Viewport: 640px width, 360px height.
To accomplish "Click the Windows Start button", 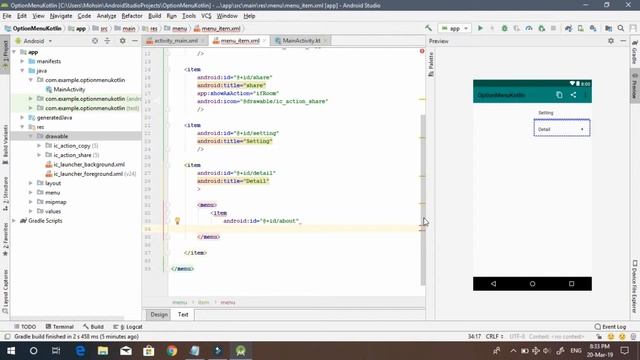I will point(11,351).
